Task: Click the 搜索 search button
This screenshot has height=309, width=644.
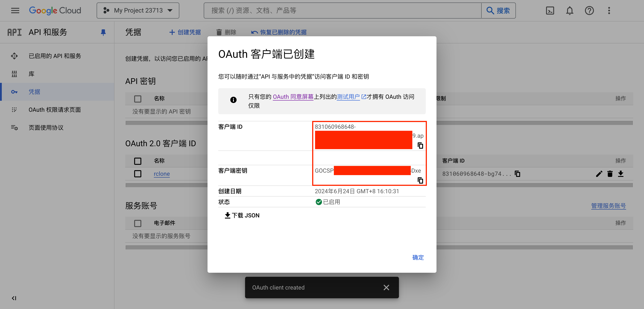Action: [x=498, y=11]
